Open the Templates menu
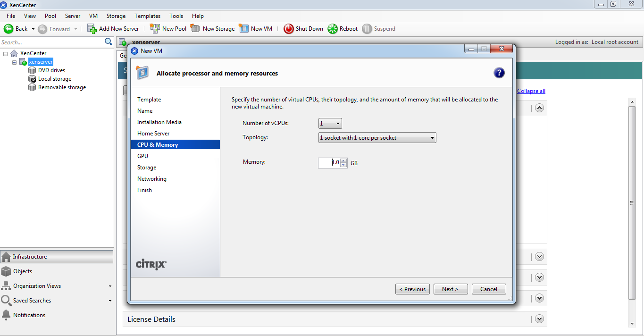This screenshot has height=336, width=644. coord(148,16)
